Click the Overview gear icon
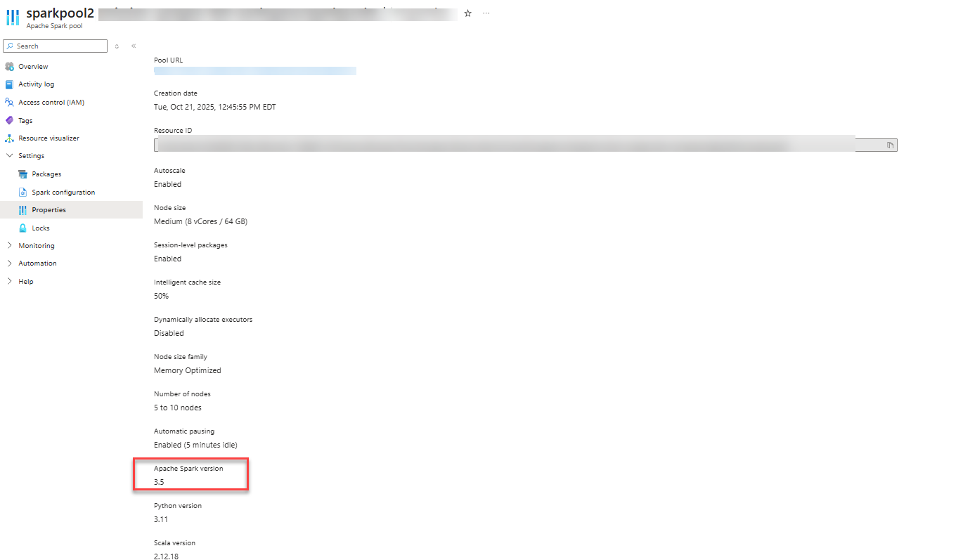The height and width of the screenshot is (560, 963). [x=9, y=67]
